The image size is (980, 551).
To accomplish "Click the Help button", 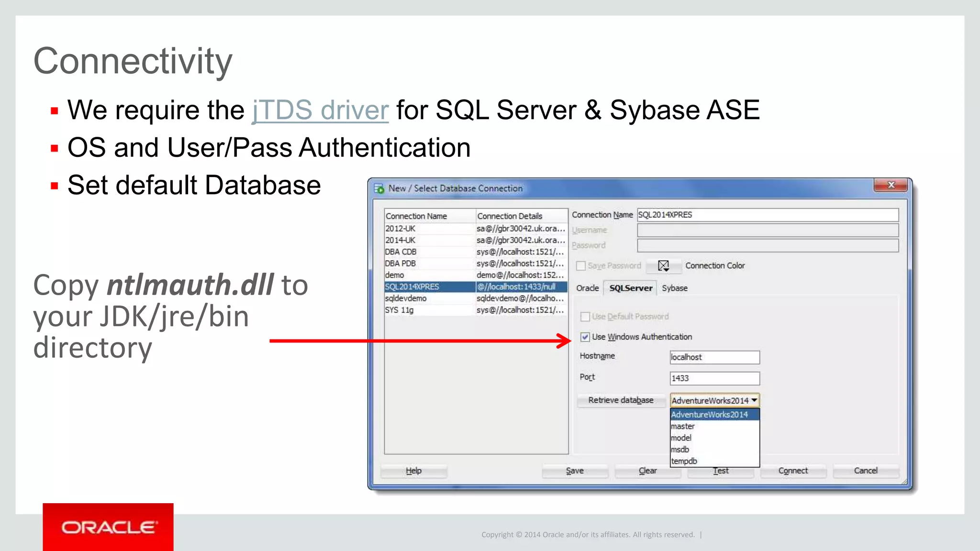I will (x=413, y=471).
